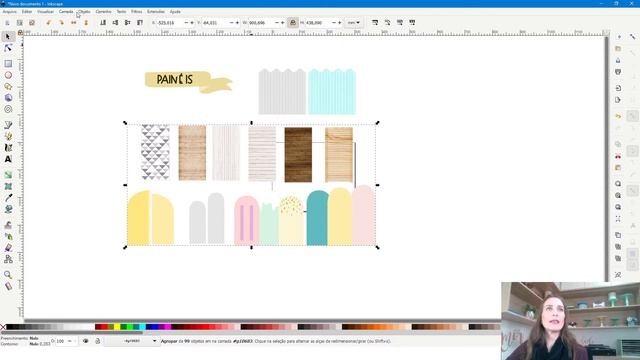Select the Text tool
The width and height of the screenshot is (640, 360).
click(x=8, y=159)
